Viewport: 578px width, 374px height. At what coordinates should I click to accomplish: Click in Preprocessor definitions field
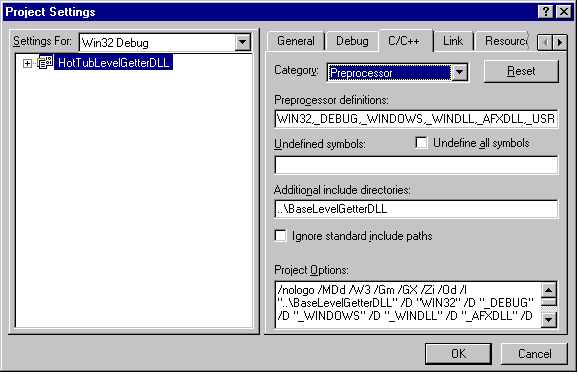point(416,119)
